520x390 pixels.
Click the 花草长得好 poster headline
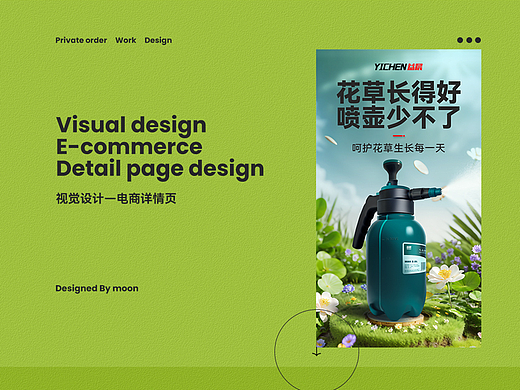[x=399, y=92]
